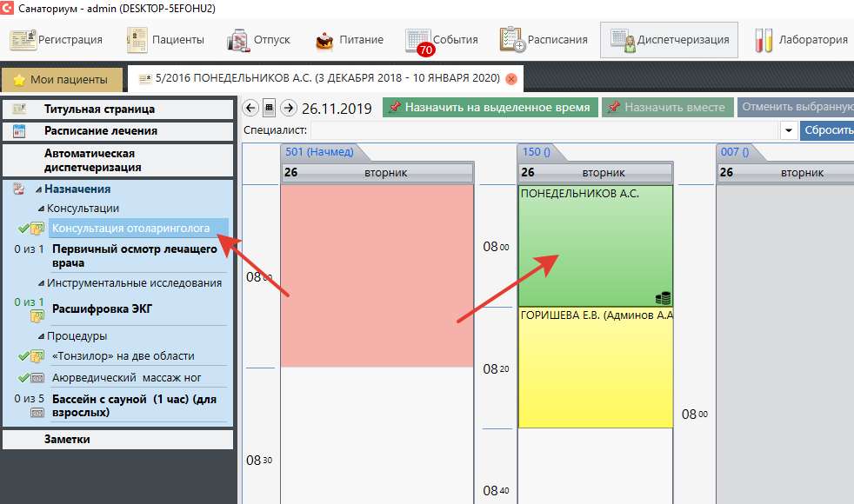Select Расшифровка ЭКГ in appointments list
The image size is (854, 504).
tap(102, 308)
